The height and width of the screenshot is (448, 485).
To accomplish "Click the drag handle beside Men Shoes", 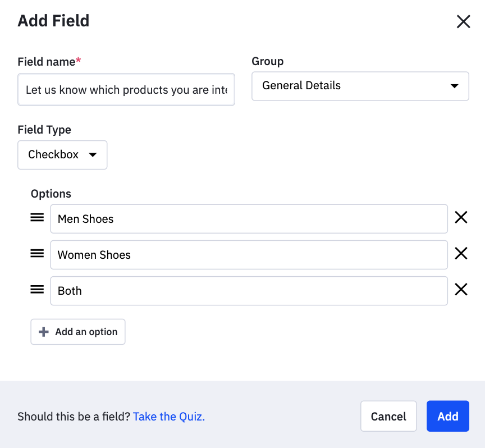I will click(36, 217).
